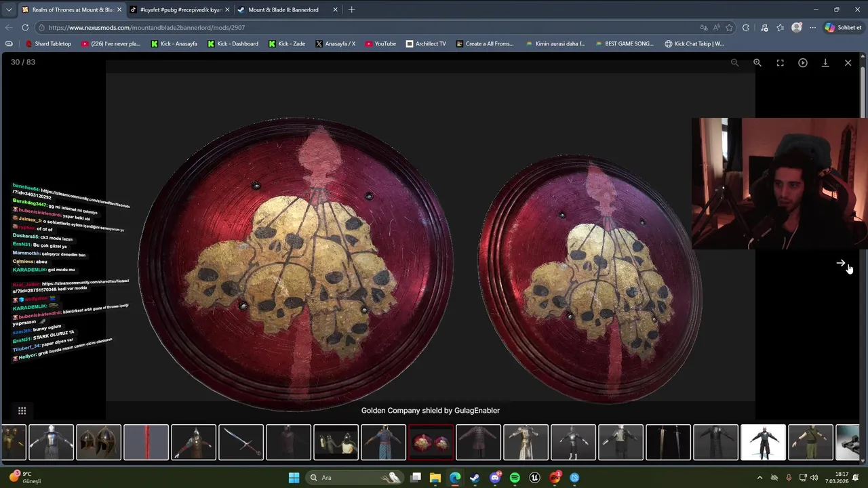Open BEST GAME SONG bookmark

click(624, 44)
